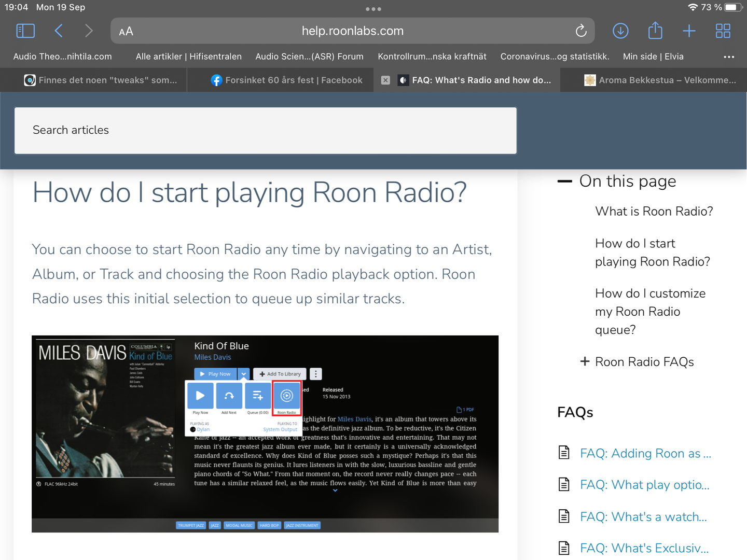Image resolution: width=747 pixels, height=560 pixels.
Task: Close the FAQ Roon Radio tab
Action: (385, 80)
